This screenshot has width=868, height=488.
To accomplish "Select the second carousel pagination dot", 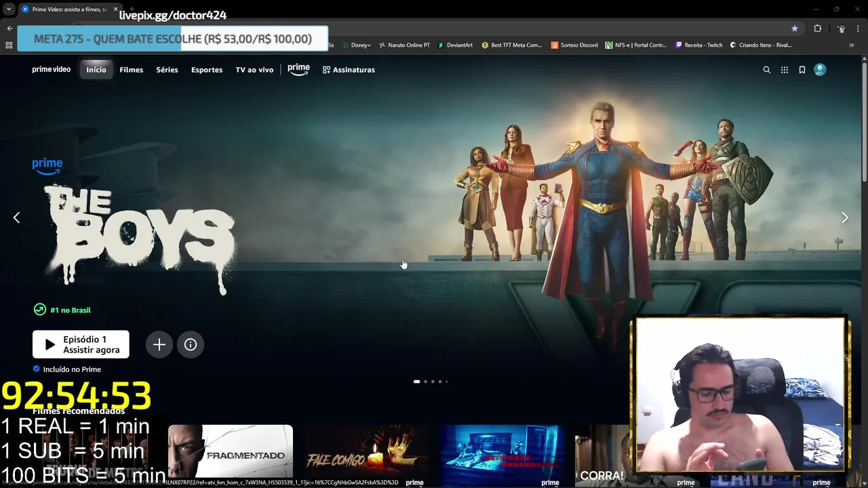I will (x=425, y=382).
